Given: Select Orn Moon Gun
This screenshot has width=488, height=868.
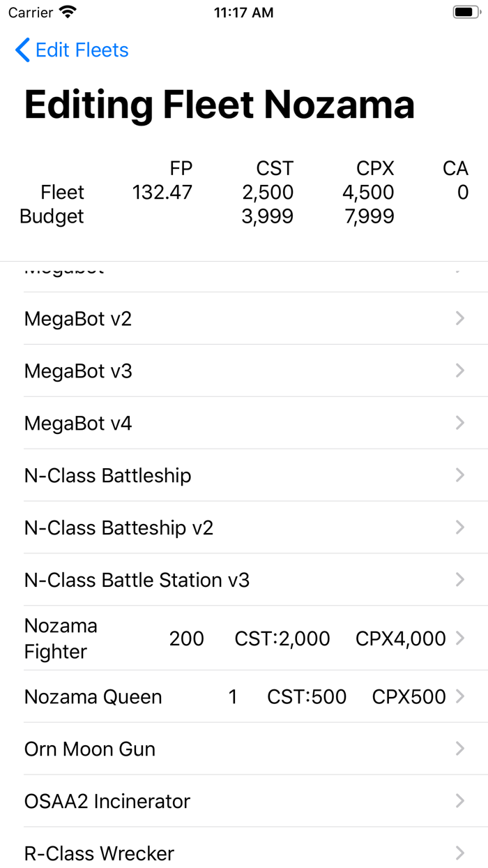Looking at the screenshot, I should pyautogui.click(x=90, y=749).
